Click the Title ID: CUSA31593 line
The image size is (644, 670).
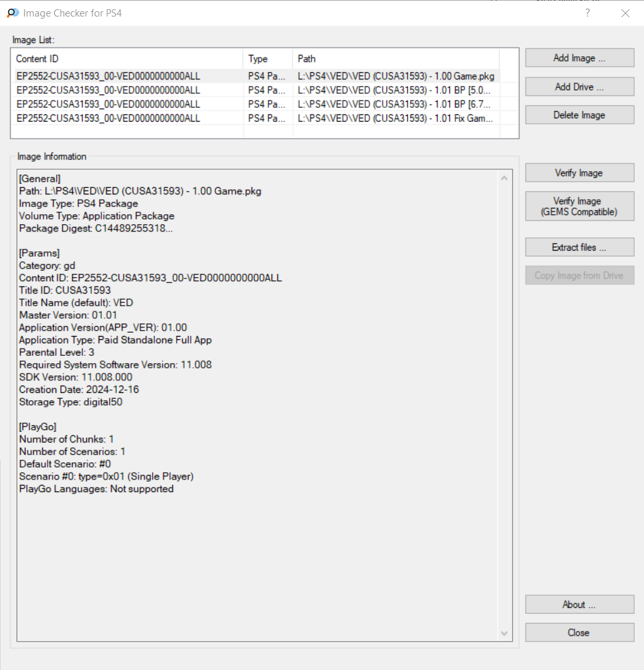click(x=65, y=290)
